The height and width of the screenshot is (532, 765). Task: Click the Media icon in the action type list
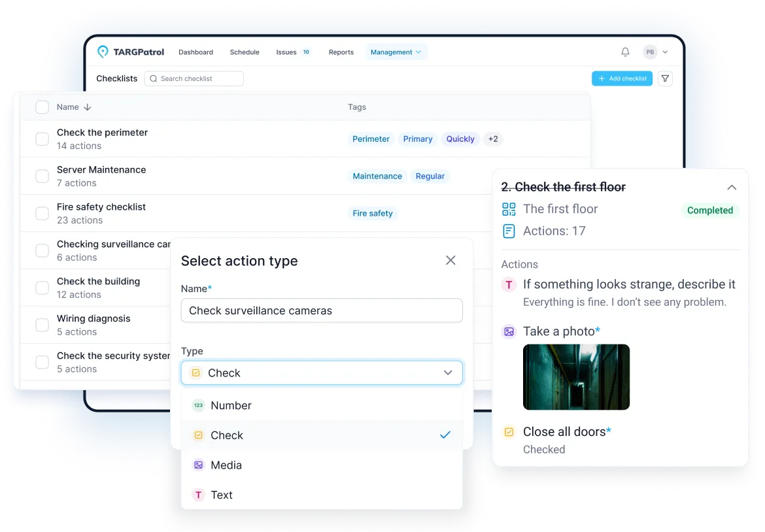[x=198, y=465]
